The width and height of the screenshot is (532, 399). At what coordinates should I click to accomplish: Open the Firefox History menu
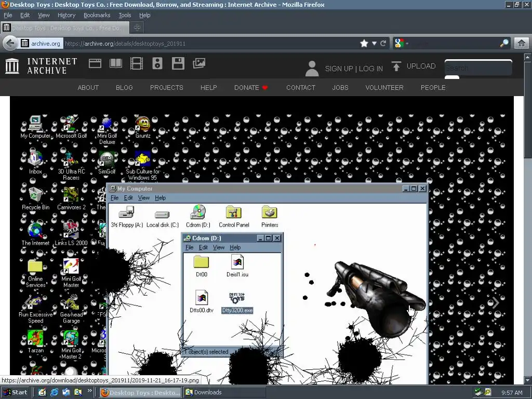coord(66,15)
